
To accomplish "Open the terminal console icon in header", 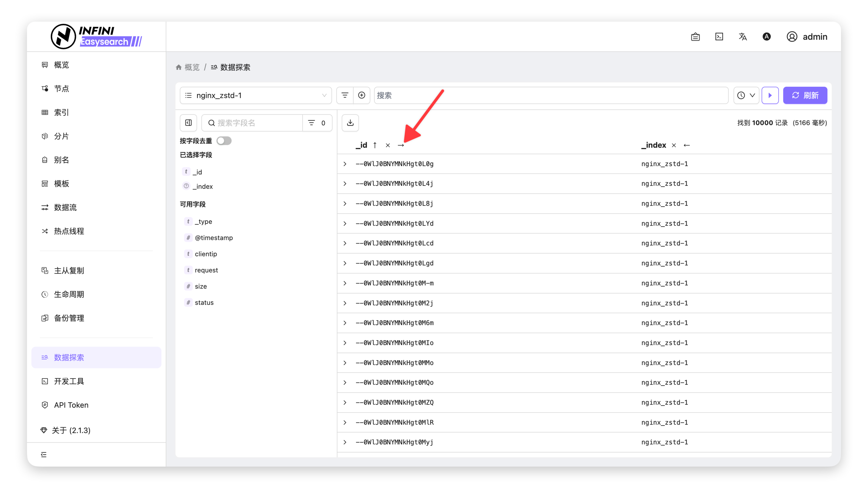I will [x=719, y=37].
